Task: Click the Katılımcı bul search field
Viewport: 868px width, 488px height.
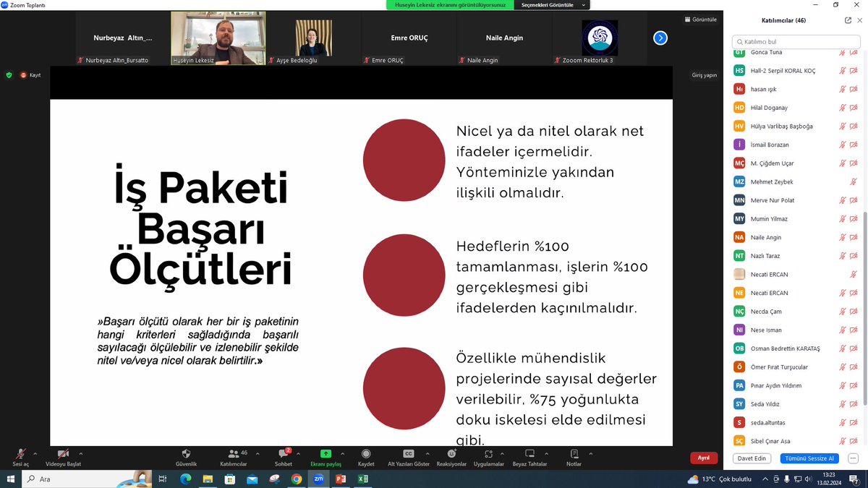Action: click(x=794, y=42)
